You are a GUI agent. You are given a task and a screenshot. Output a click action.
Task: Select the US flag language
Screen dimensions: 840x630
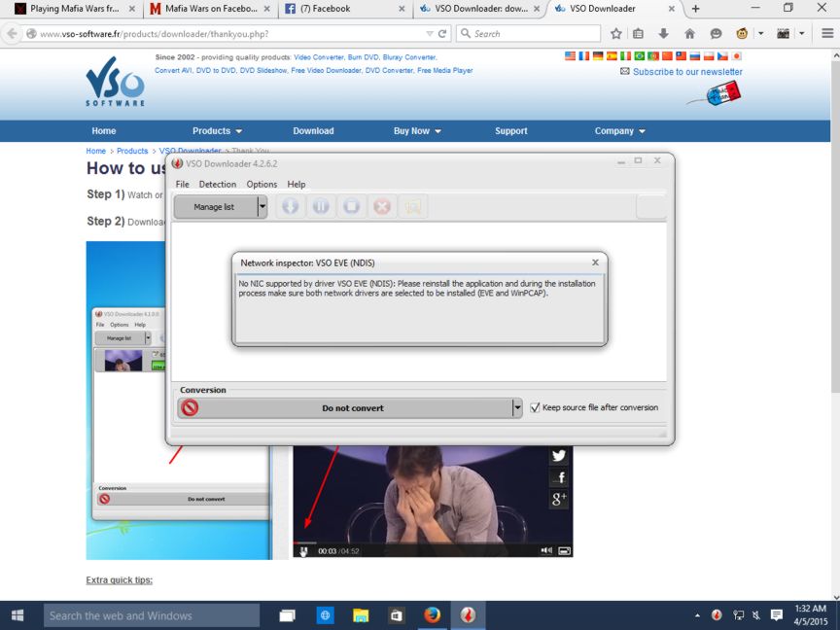click(570, 56)
